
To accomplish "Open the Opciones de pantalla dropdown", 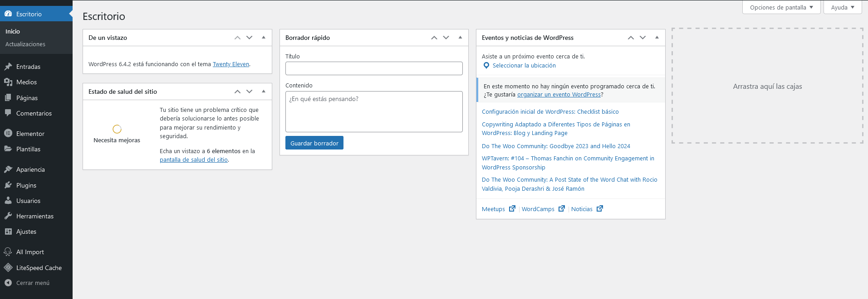I will pos(781,7).
